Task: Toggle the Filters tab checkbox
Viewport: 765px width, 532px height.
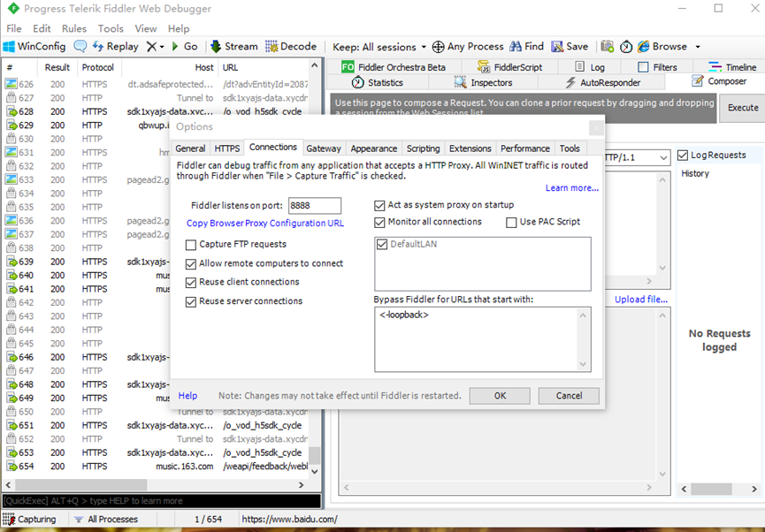Action: coord(643,67)
